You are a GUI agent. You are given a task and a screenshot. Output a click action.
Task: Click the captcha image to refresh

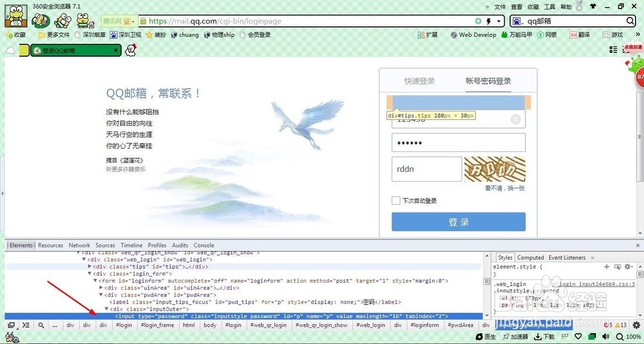pyautogui.click(x=495, y=169)
